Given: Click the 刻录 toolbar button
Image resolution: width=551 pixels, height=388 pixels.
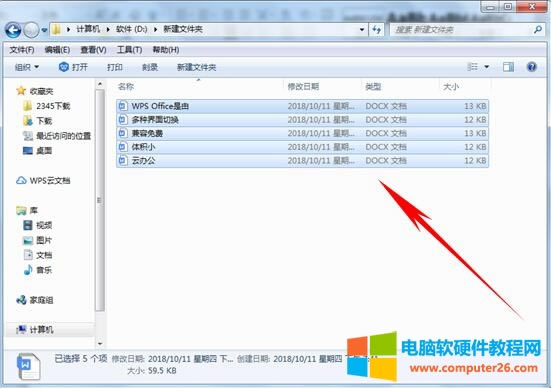Looking at the screenshot, I should 150,67.
